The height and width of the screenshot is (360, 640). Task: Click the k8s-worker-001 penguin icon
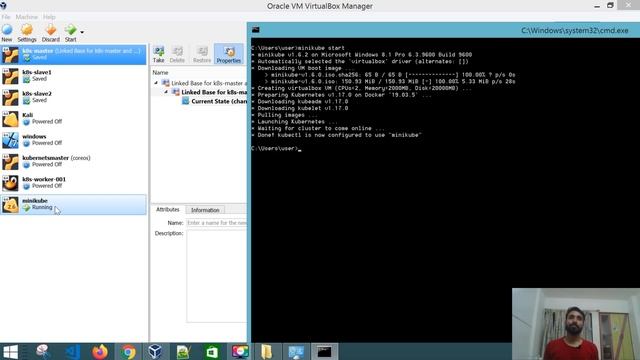(10, 183)
